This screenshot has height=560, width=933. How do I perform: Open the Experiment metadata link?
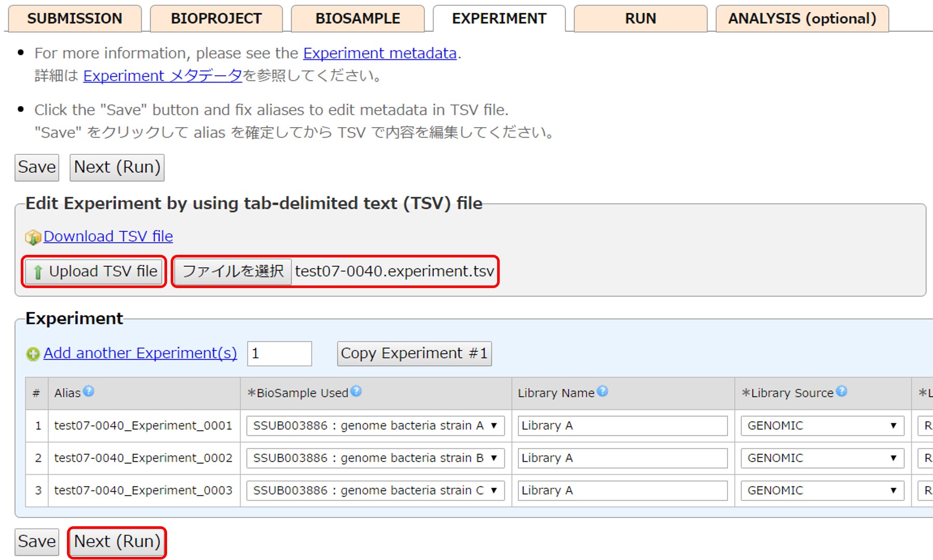coord(380,53)
